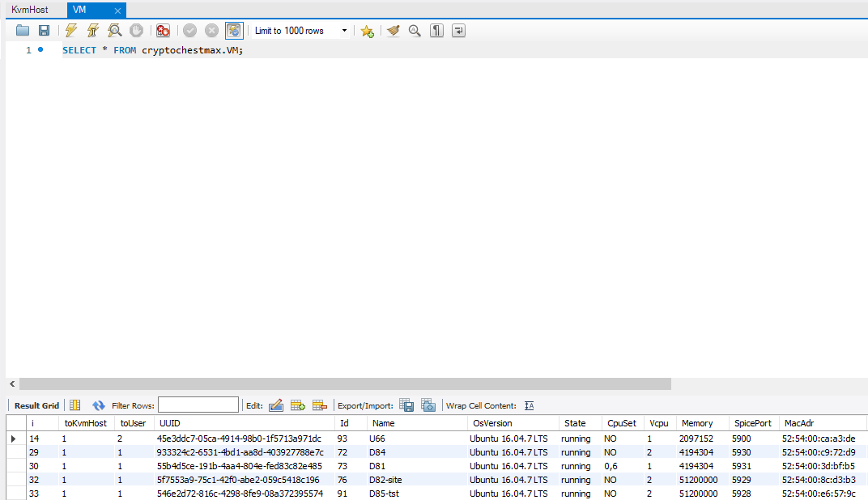The width and height of the screenshot is (868, 500).
Task: Import records from file icon
Action: [428, 405]
